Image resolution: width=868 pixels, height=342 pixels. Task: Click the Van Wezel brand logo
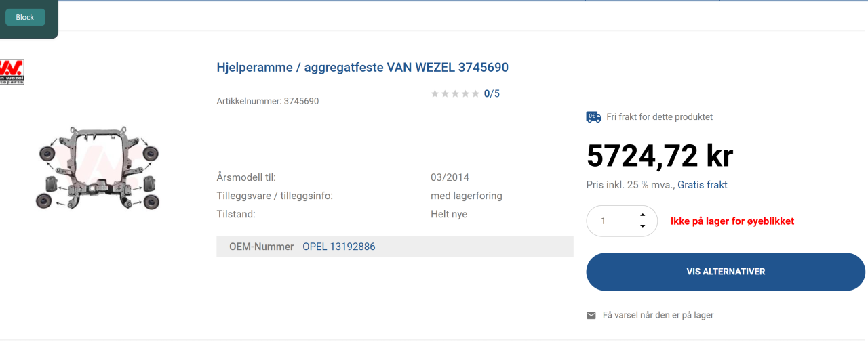pos(12,71)
